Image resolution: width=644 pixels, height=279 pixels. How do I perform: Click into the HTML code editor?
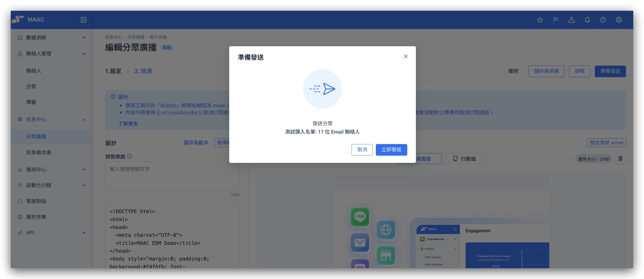pos(172,235)
